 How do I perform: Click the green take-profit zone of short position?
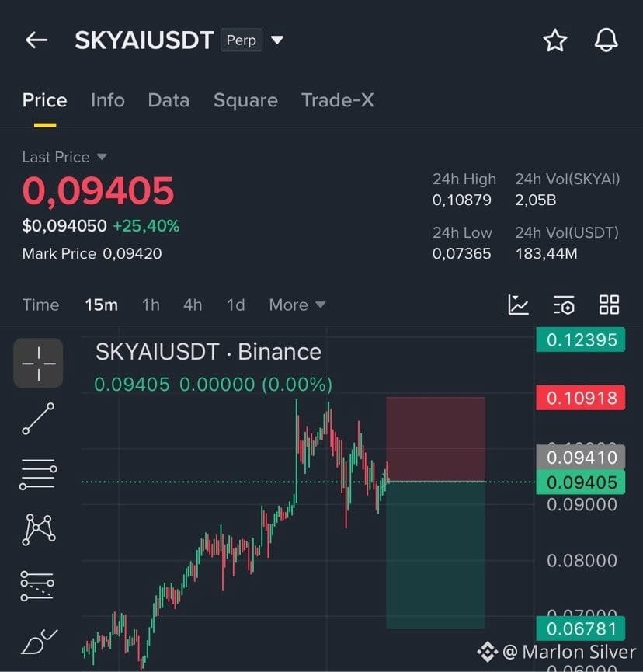tap(436, 555)
